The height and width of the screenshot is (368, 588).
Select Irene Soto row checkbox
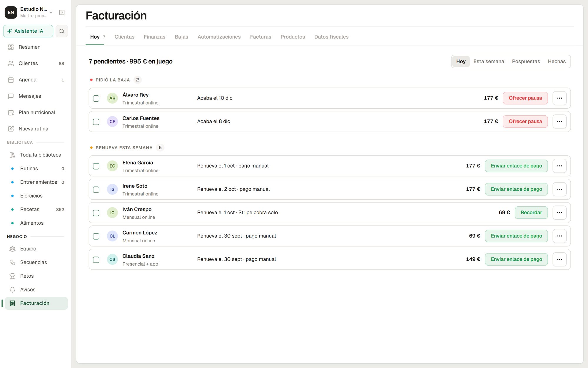coord(96,189)
